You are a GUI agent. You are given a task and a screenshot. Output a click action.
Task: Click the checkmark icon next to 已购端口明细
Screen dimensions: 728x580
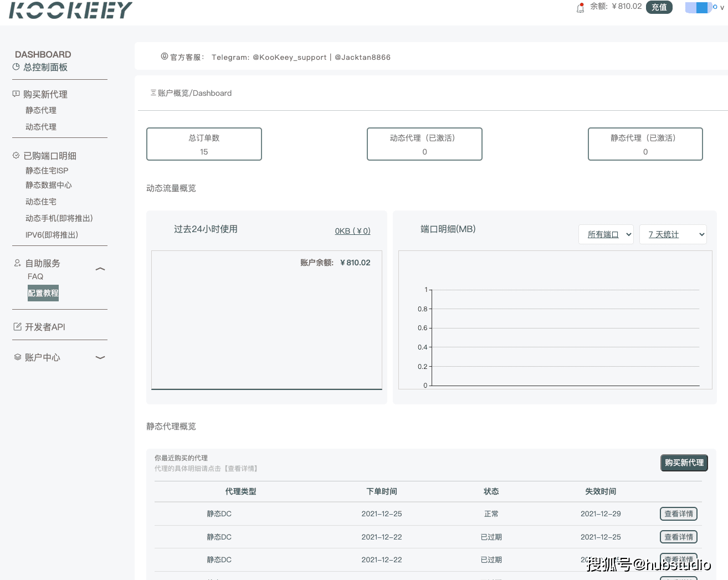(x=17, y=155)
